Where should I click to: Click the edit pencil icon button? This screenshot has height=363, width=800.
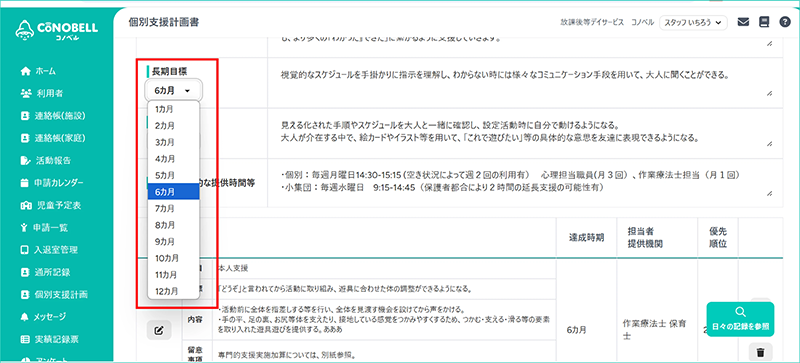pyautogui.click(x=159, y=330)
